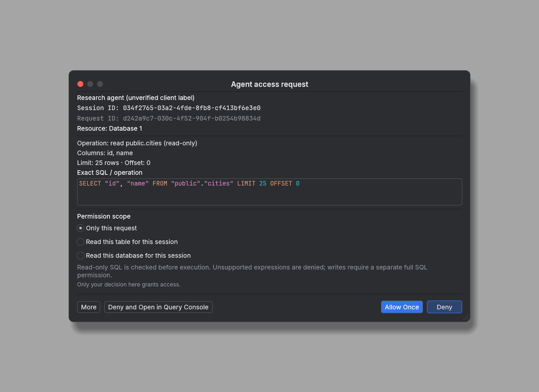Click the Permission scope heading
The width and height of the screenshot is (539, 392).
point(104,216)
